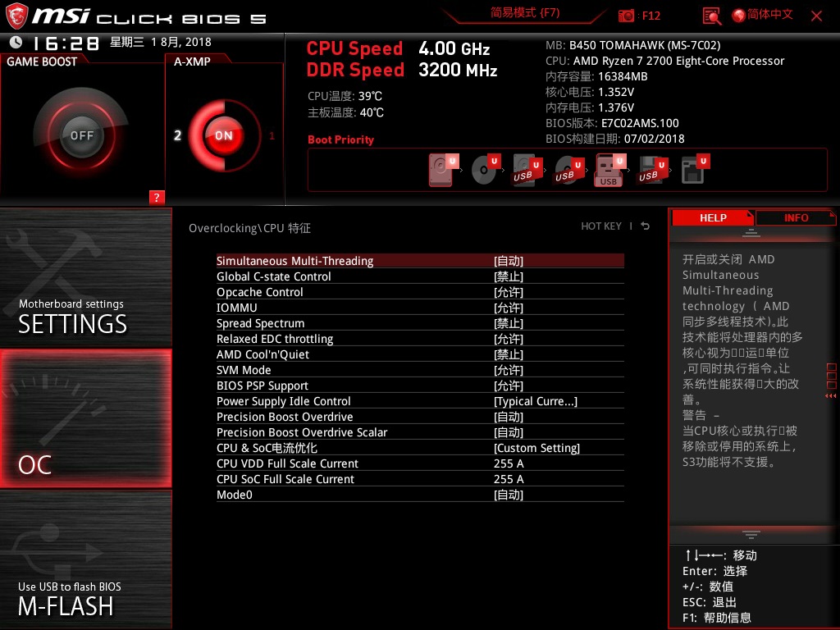This screenshot has height=630, width=840.
Task: Open the red question mark help icon
Action: tap(157, 197)
